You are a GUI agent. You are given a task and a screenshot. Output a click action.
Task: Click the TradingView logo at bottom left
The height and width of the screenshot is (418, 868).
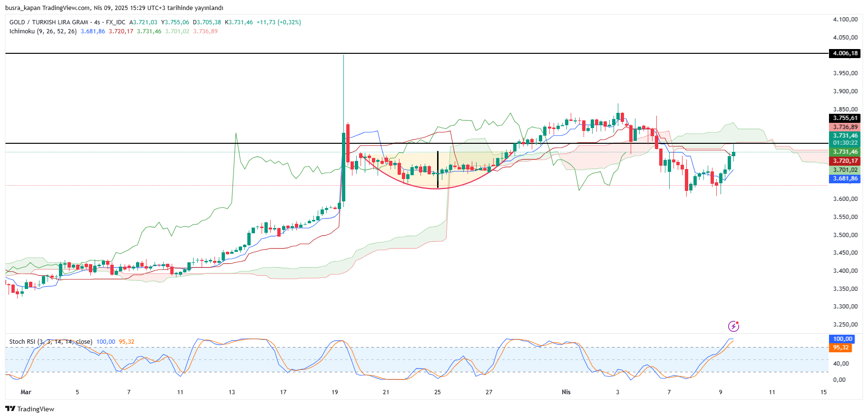(x=29, y=409)
